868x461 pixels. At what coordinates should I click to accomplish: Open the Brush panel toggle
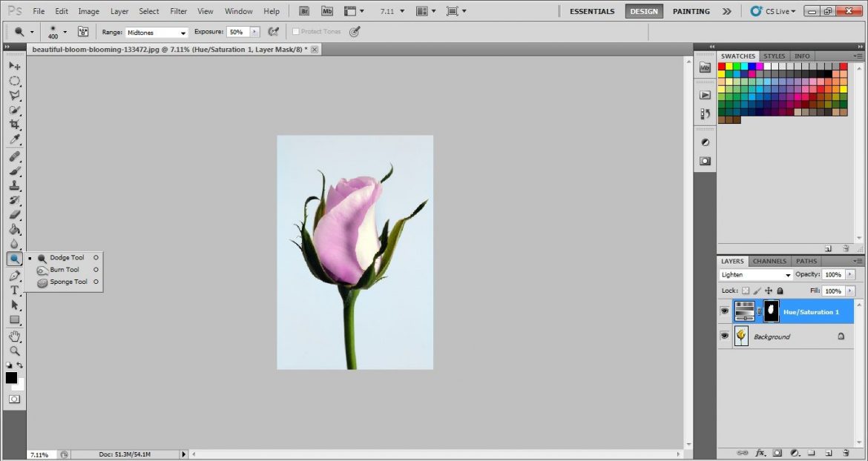point(83,32)
